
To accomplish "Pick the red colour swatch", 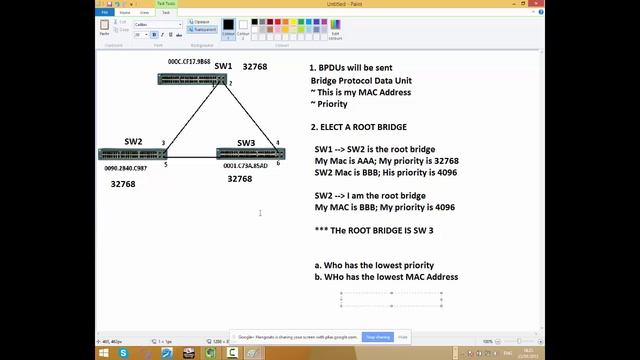I will [278, 22].
